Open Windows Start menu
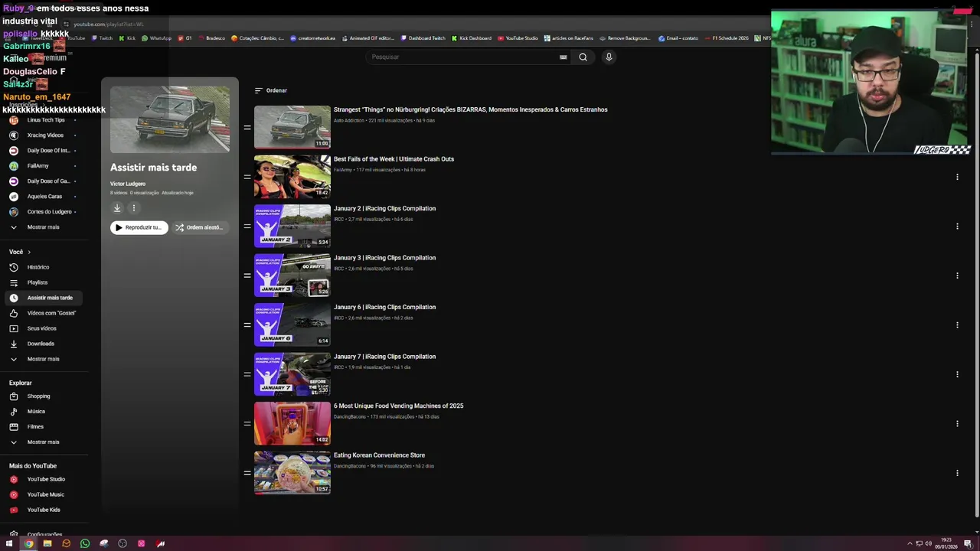This screenshot has height=551, width=980. 9,543
